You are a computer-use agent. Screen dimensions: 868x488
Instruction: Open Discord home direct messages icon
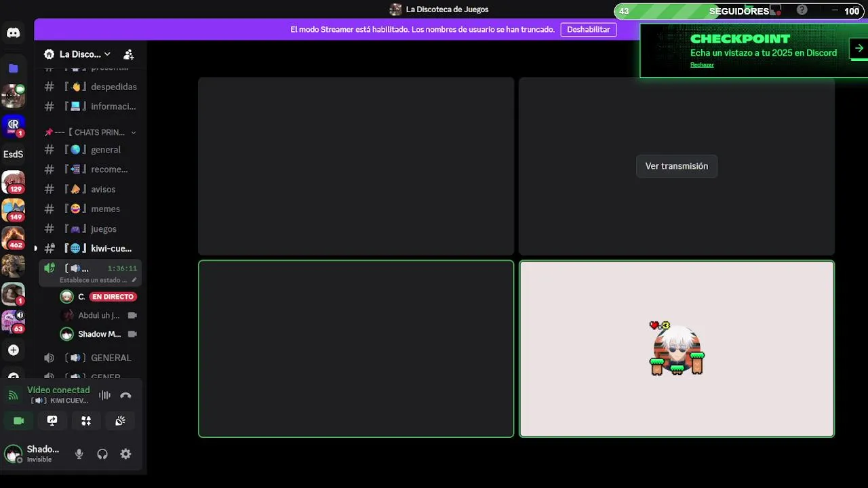(13, 33)
